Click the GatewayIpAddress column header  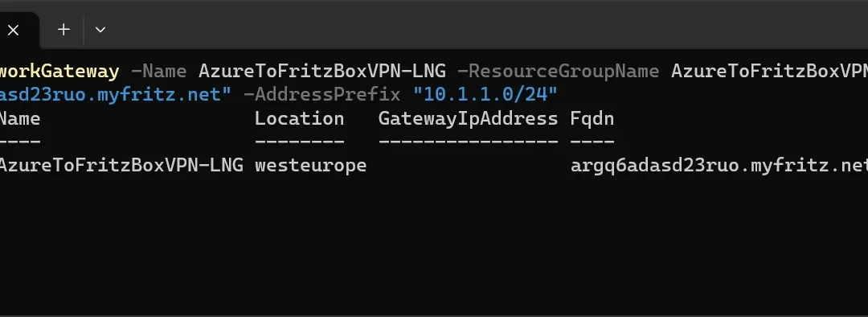point(468,118)
